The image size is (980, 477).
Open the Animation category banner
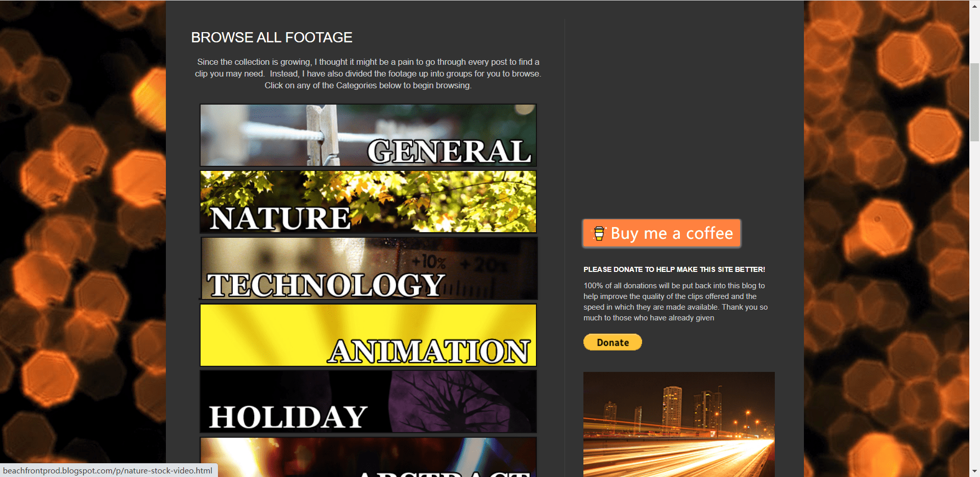point(368,335)
